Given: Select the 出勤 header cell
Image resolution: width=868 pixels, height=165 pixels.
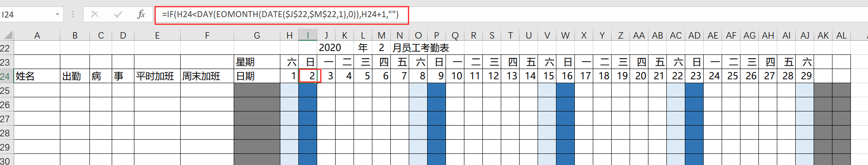Looking at the screenshot, I should pyautogui.click(x=75, y=76).
